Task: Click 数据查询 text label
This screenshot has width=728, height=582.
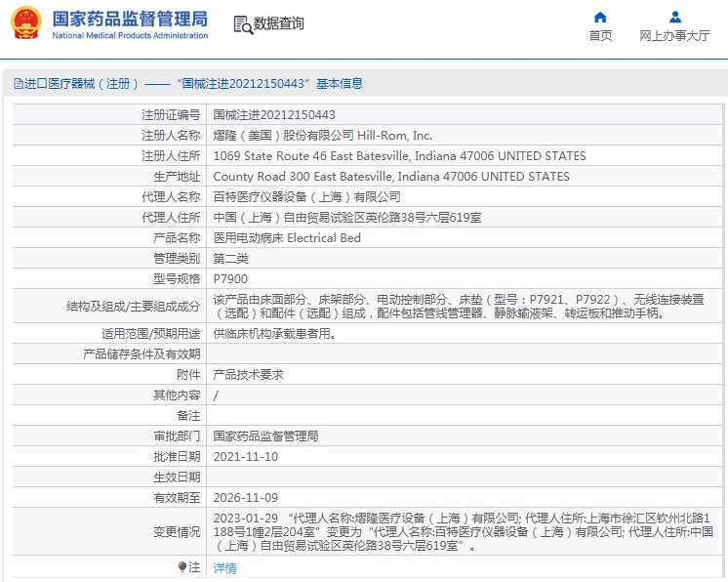Action: tap(278, 23)
